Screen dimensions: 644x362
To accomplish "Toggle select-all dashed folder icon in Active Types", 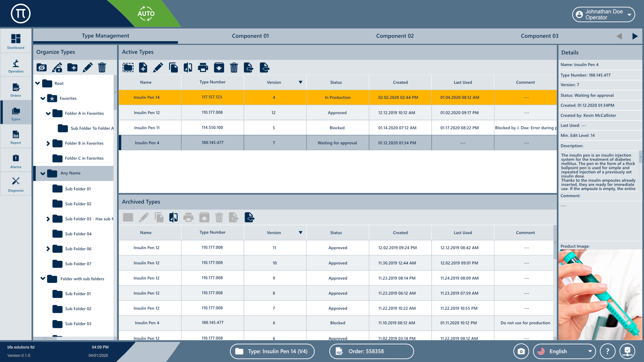I will [x=128, y=68].
